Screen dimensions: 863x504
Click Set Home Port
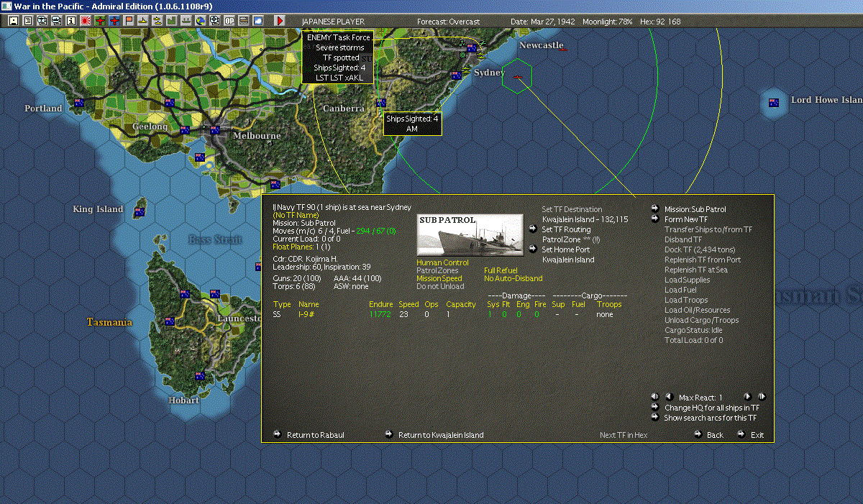(567, 249)
